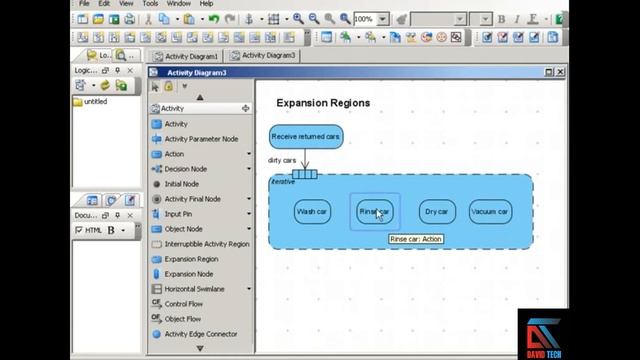This screenshot has width=640, height=360.
Task: Switch to the Activity Diagram1 tab
Action: pyautogui.click(x=186, y=56)
